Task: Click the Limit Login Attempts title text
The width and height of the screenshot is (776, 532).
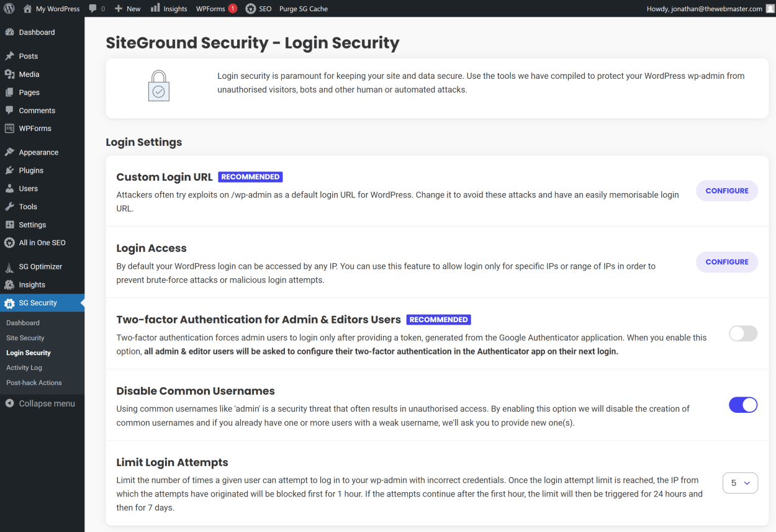Action: tap(173, 462)
